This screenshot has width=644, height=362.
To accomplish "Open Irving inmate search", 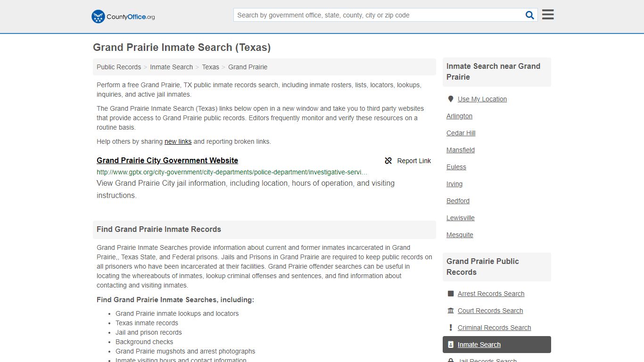I will click(x=454, y=184).
